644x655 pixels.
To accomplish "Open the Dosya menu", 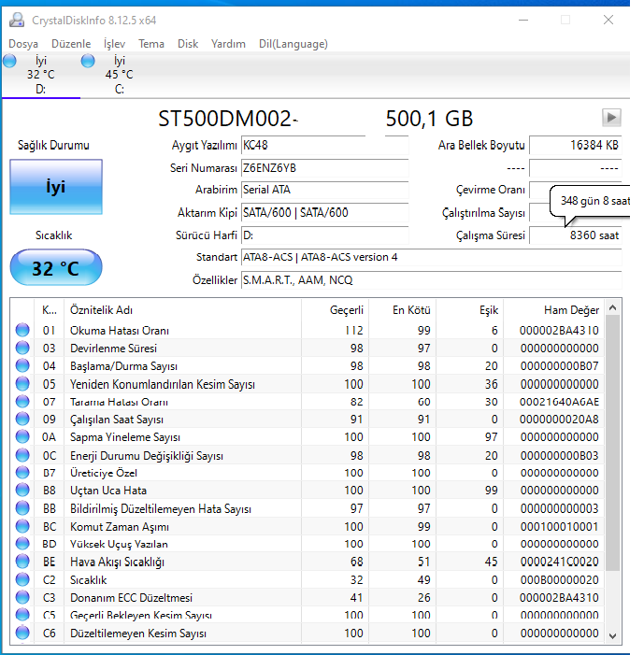I will point(23,43).
